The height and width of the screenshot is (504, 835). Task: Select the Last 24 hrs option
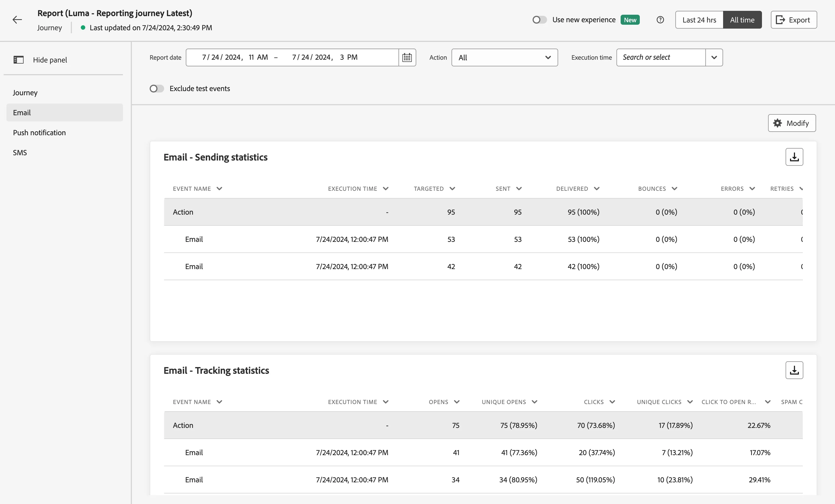click(699, 20)
